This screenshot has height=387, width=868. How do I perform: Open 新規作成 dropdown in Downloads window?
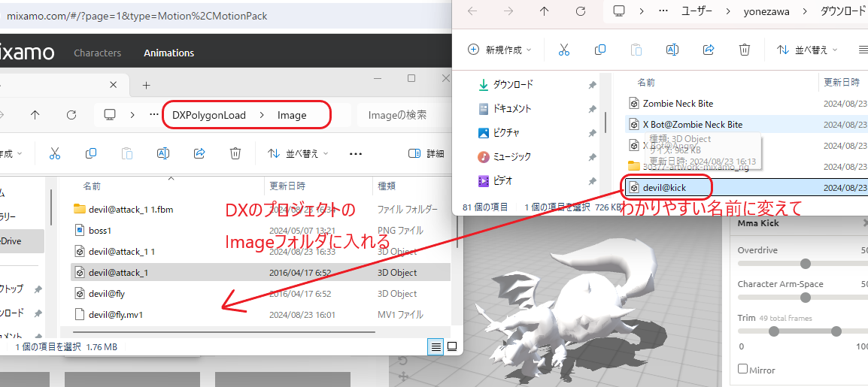[500, 50]
